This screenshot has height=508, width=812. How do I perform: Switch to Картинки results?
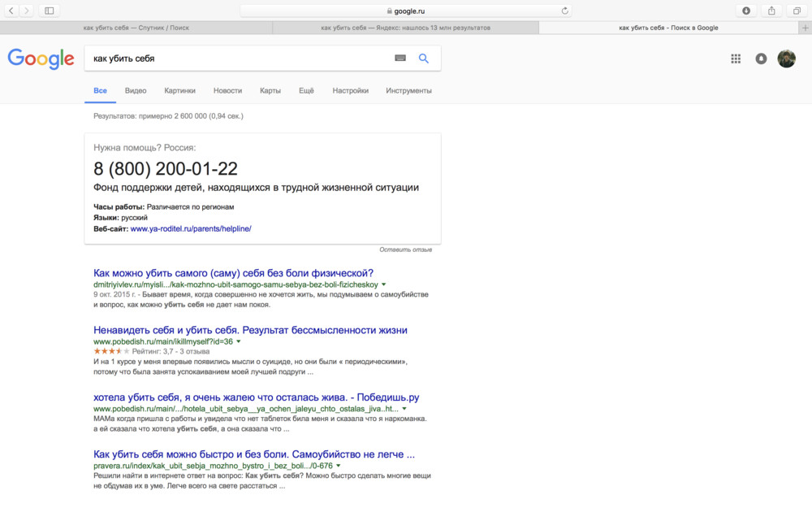click(179, 91)
